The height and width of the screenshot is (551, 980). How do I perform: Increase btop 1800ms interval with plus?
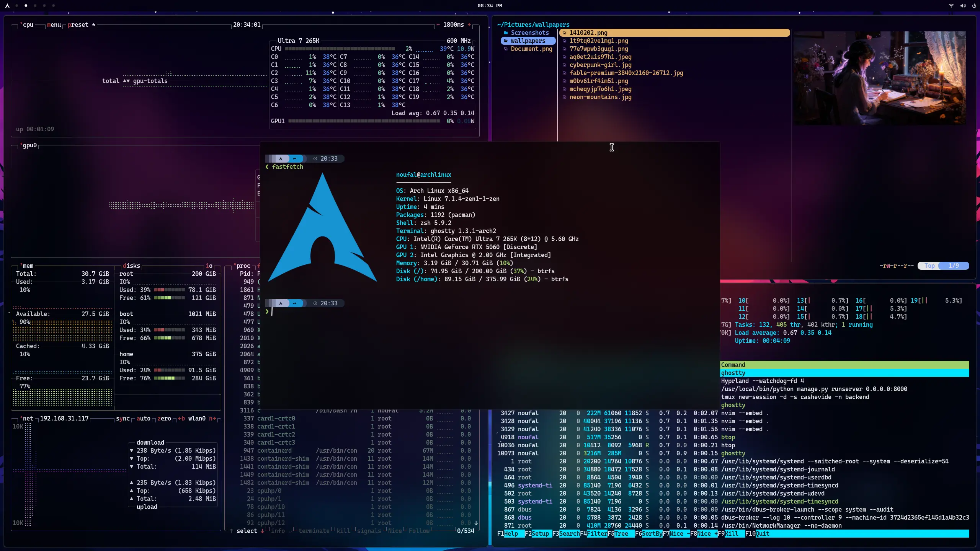pos(469,25)
